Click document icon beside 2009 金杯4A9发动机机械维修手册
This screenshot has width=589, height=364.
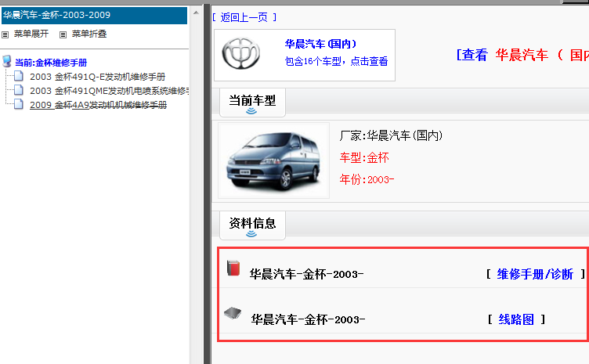tap(19, 104)
